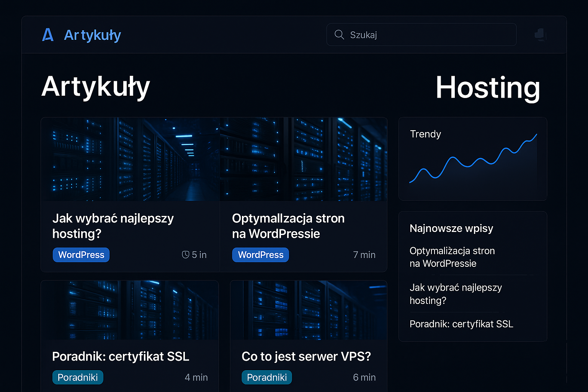The height and width of the screenshot is (392, 588).
Task: Click the WordPress tag under "Optymallzacja stron"
Action: coord(260,255)
